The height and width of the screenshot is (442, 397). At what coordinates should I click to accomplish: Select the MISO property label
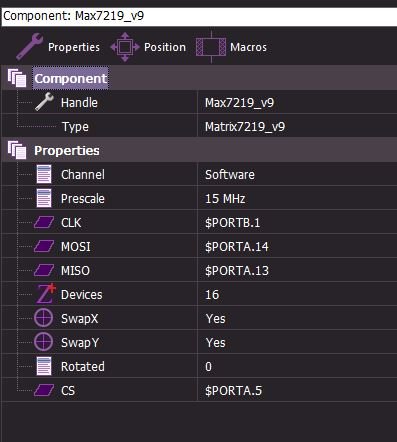[75, 270]
